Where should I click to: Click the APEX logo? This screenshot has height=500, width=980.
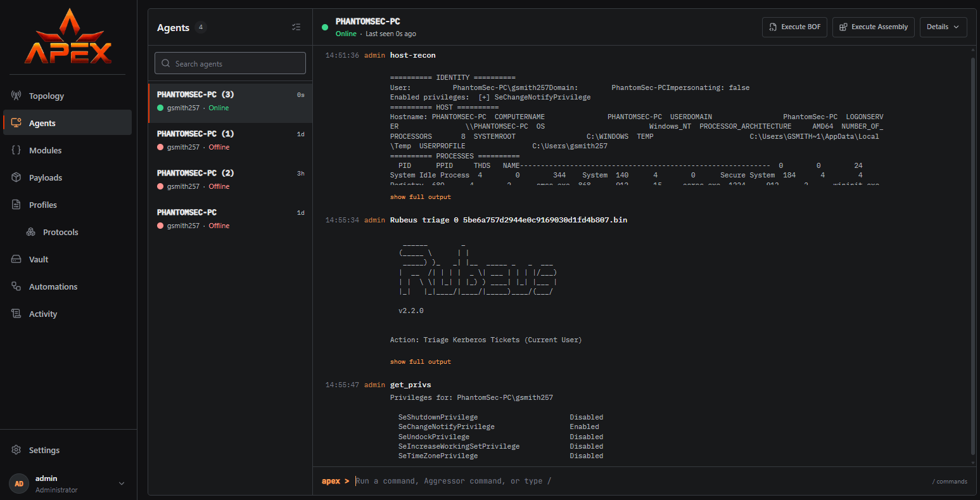(x=68, y=37)
